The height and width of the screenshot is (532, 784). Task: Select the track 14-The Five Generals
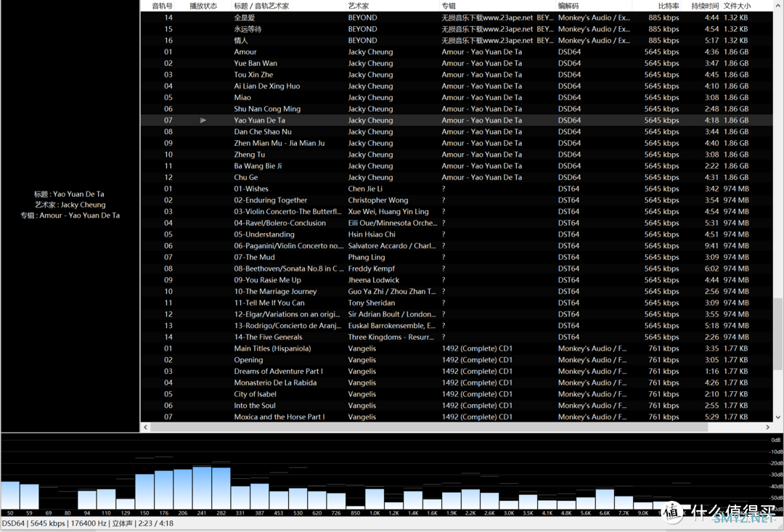click(268, 337)
